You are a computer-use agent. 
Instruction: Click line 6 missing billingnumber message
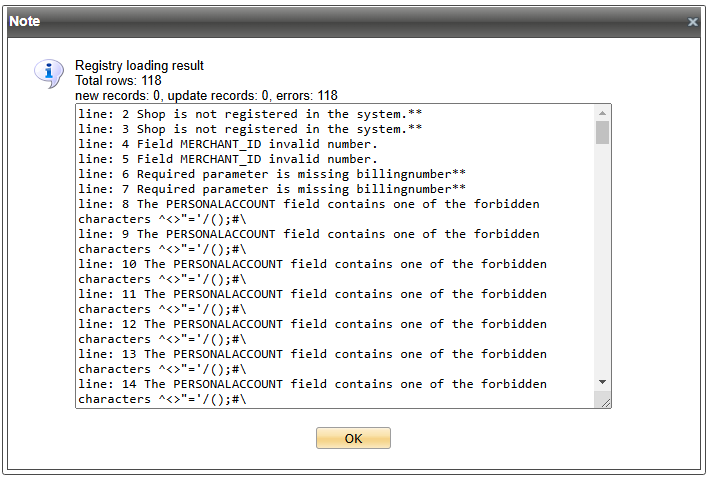pyautogui.click(x=272, y=174)
